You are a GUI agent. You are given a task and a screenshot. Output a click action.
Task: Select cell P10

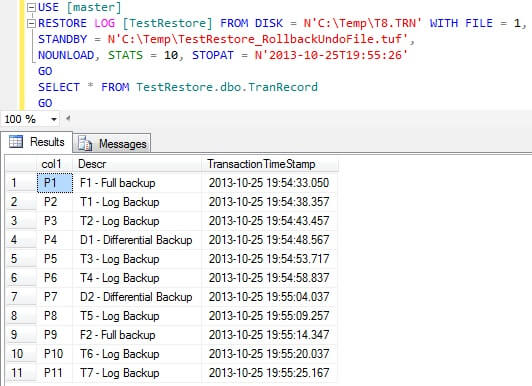point(55,354)
